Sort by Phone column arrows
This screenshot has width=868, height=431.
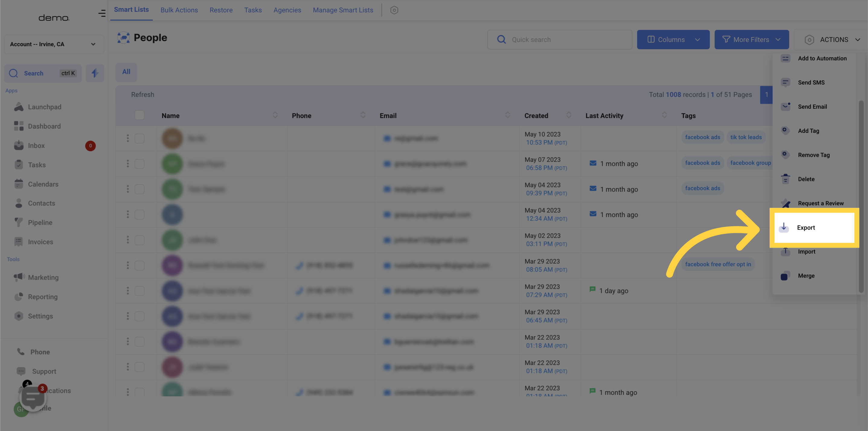(x=363, y=115)
